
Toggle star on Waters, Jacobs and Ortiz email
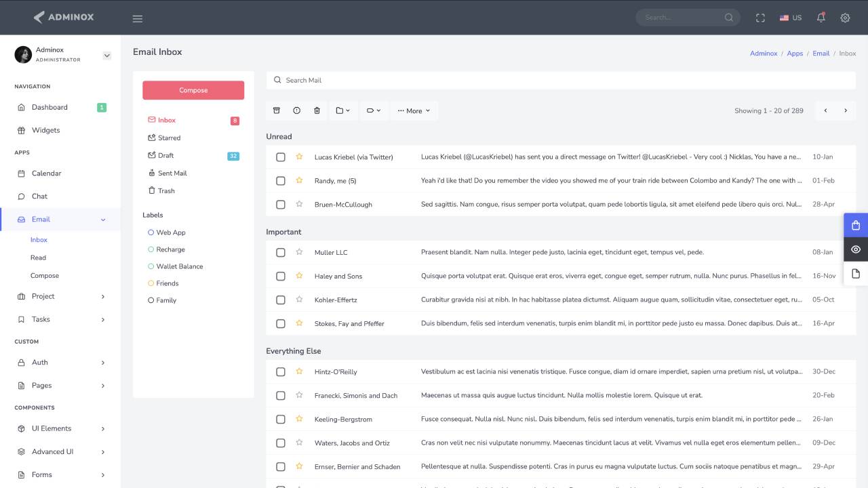(x=299, y=443)
